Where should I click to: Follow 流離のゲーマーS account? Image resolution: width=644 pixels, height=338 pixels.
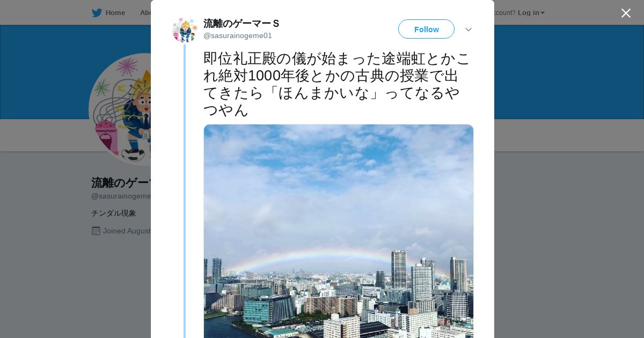coord(426,29)
